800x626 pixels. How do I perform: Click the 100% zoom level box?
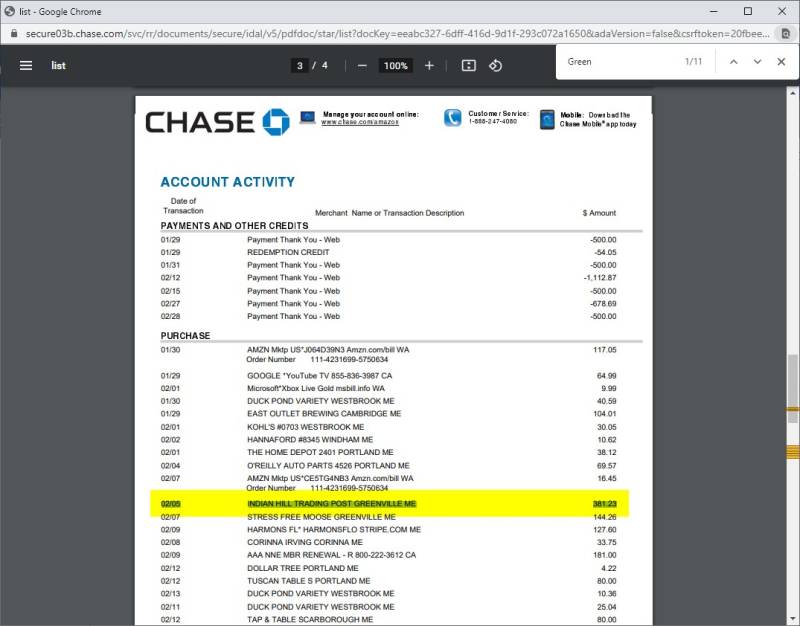pos(395,66)
